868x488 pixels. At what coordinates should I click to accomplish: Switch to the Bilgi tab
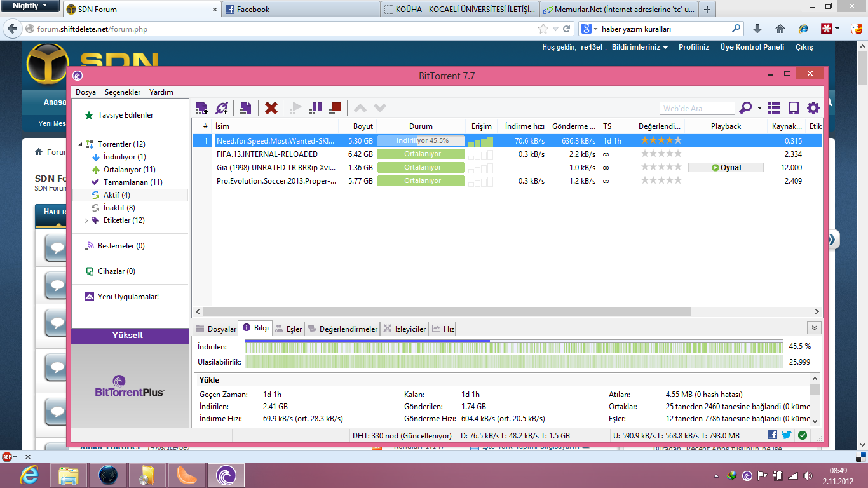[x=255, y=328]
